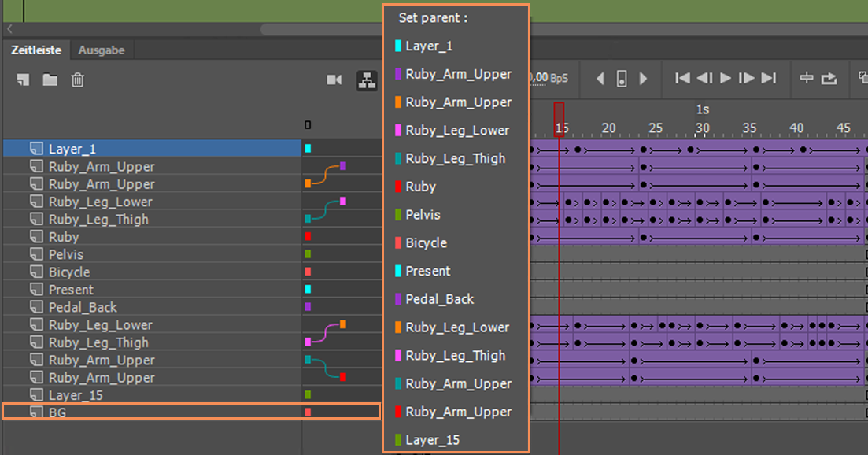Switch to the Ausgabe tab
The height and width of the screenshot is (455, 868).
pos(102,50)
